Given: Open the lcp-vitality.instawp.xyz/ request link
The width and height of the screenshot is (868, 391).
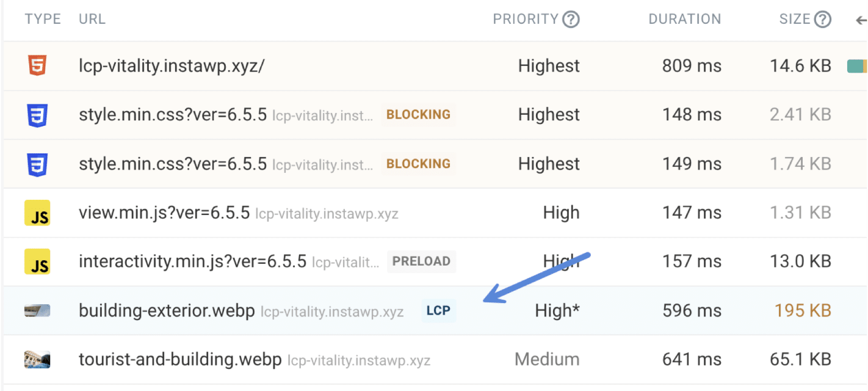Looking at the screenshot, I should pyautogui.click(x=172, y=65).
